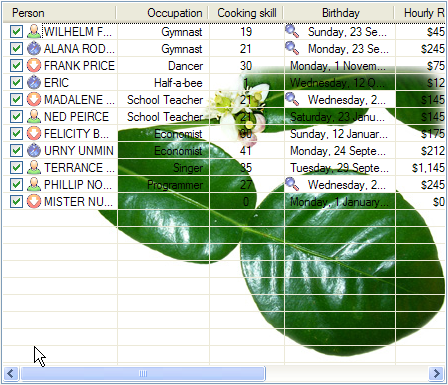Click the cooking skill value 19
Image resolution: width=448 pixels, height=385 pixels.
coord(246,32)
